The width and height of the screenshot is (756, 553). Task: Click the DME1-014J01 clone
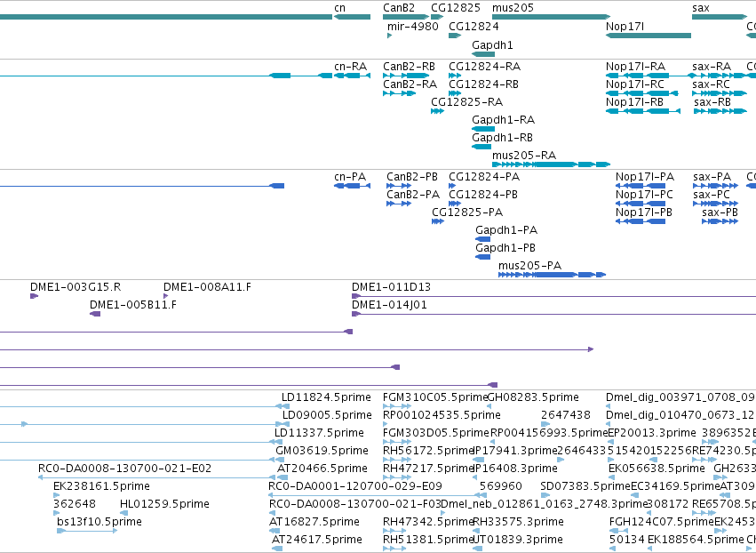pyautogui.click(x=554, y=314)
